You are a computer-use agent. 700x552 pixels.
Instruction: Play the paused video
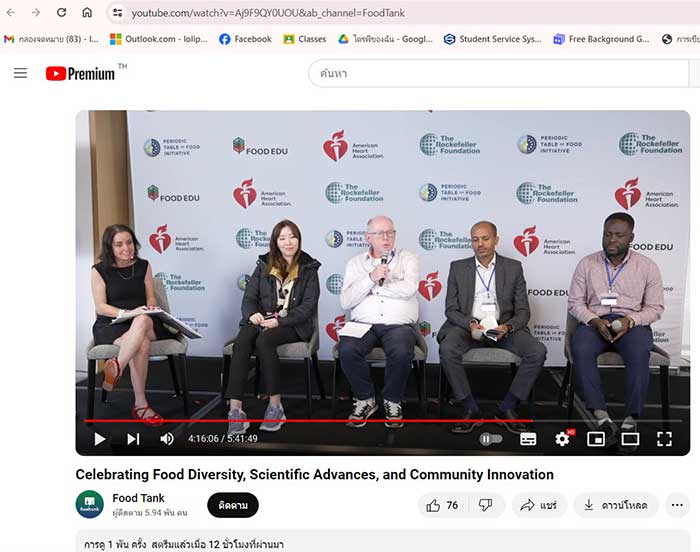(100, 439)
